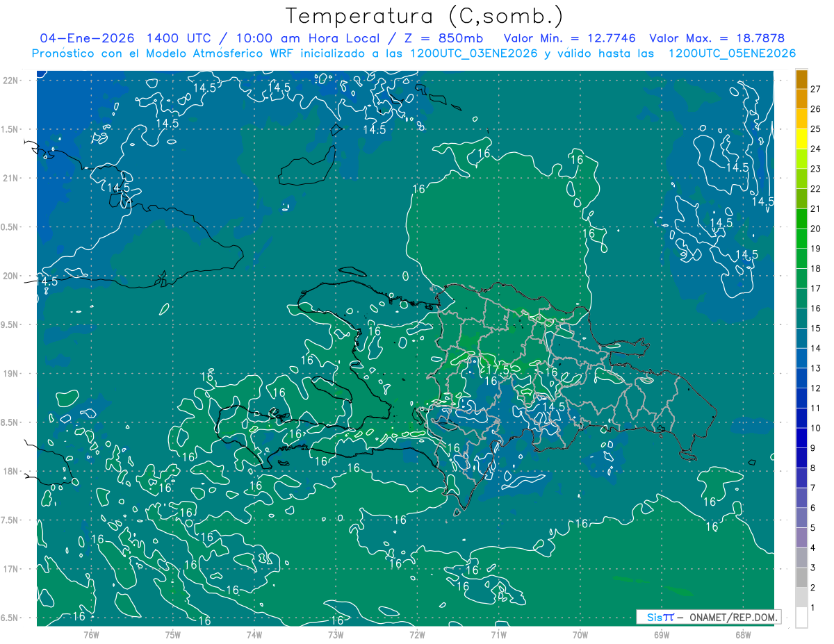Select the Z = 850mb level text
The width and height of the screenshot is (834, 644).
[443, 38]
